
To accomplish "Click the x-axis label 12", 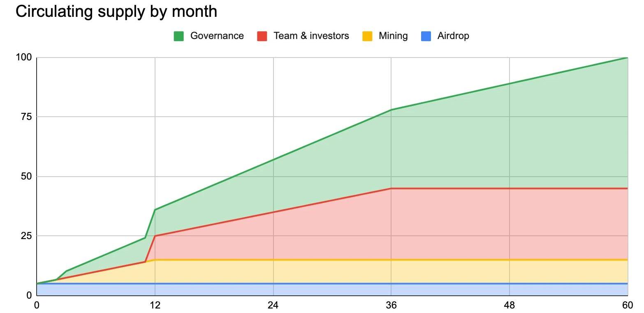I will click(155, 305).
